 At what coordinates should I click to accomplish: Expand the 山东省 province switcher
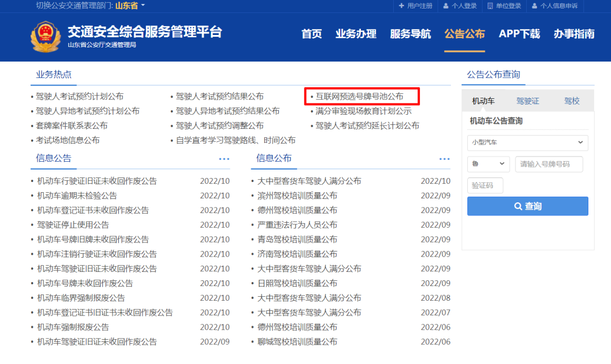[x=131, y=6]
